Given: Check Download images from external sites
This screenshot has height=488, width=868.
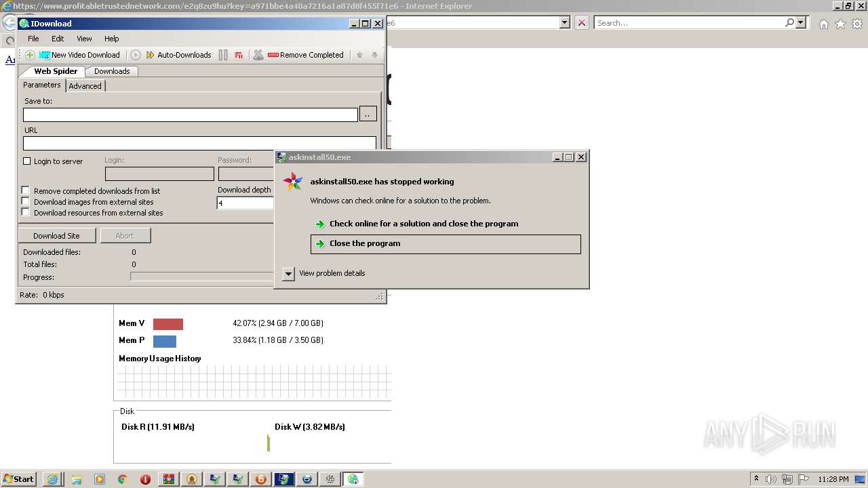Looking at the screenshot, I should [x=26, y=201].
